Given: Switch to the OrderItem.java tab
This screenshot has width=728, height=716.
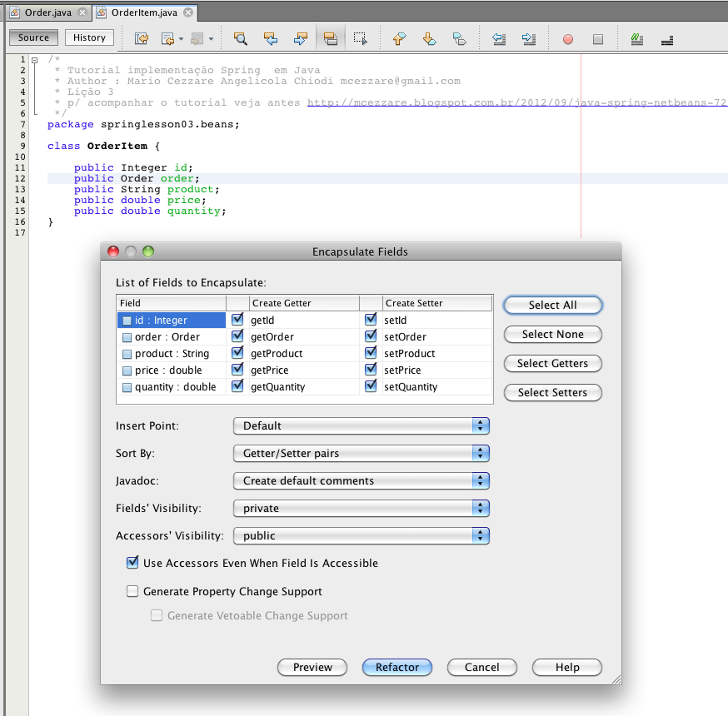Looking at the screenshot, I should [144, 12].
